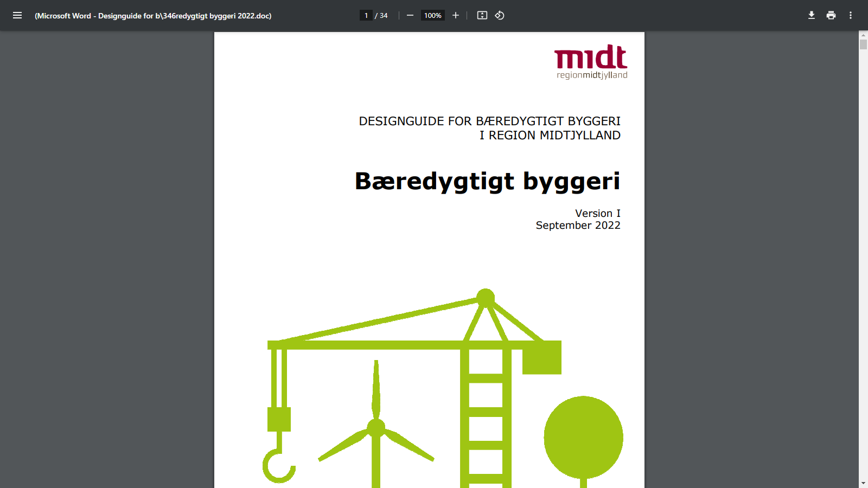The height and width of the screenshot is (488, 868).
Task: Click the vertical scrollbar thumb
Action: pyautogui.click(x=863, y=44)
